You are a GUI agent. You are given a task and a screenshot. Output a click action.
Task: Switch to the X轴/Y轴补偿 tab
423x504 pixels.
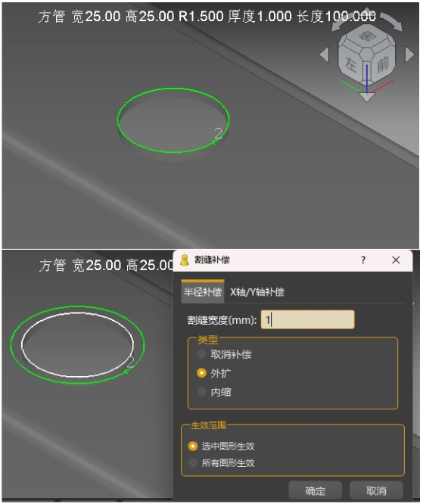pyautogui.click(x=257, y=292)
